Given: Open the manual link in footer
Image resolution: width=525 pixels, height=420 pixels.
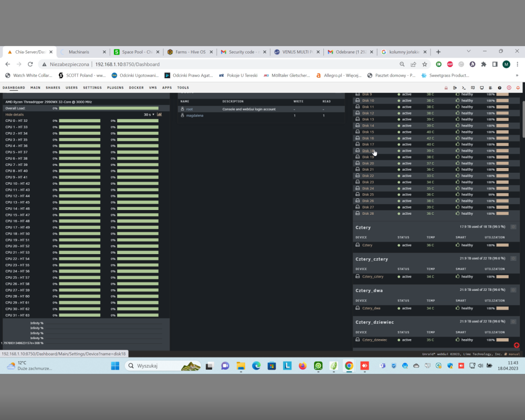Looking at the screenshot, I should pos(514,354).
